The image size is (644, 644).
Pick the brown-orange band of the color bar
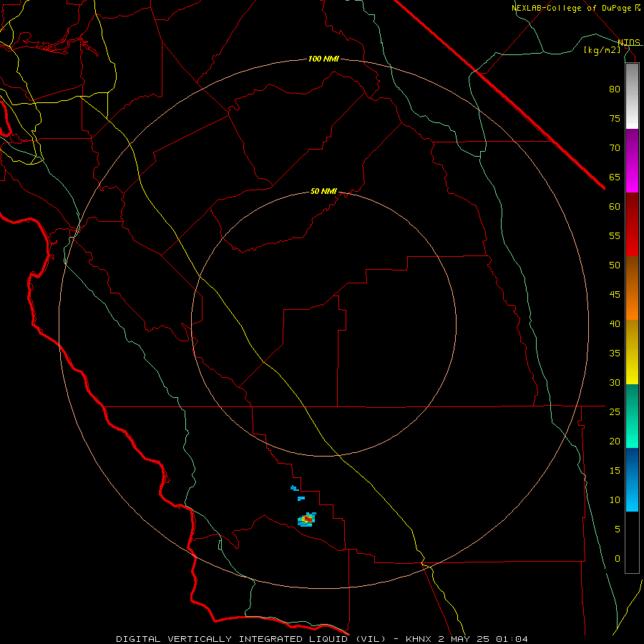pyautogui.click(x=632, y=288)
